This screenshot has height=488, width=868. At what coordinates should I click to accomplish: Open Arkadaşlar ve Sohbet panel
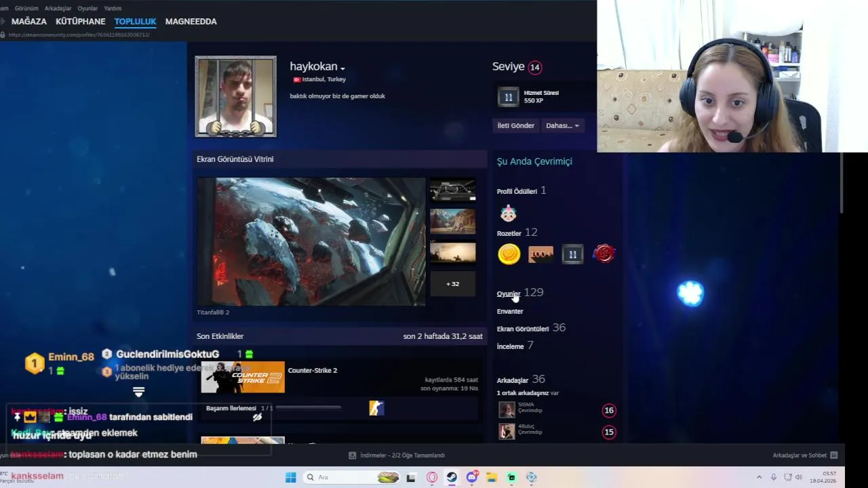pyautogui.click(x=805, y=455)
